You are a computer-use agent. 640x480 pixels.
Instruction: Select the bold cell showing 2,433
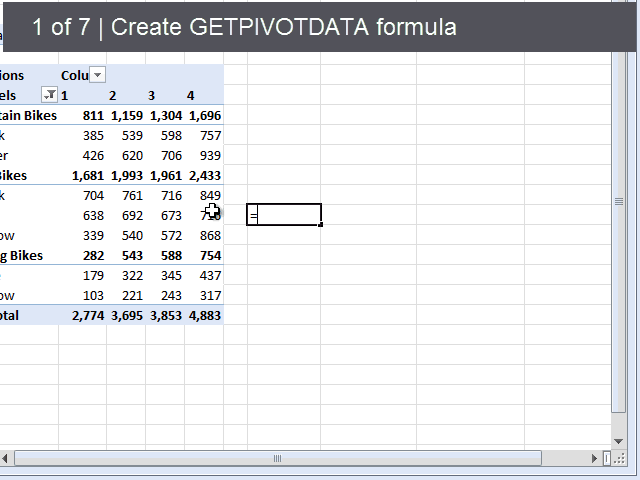(204, 175)
